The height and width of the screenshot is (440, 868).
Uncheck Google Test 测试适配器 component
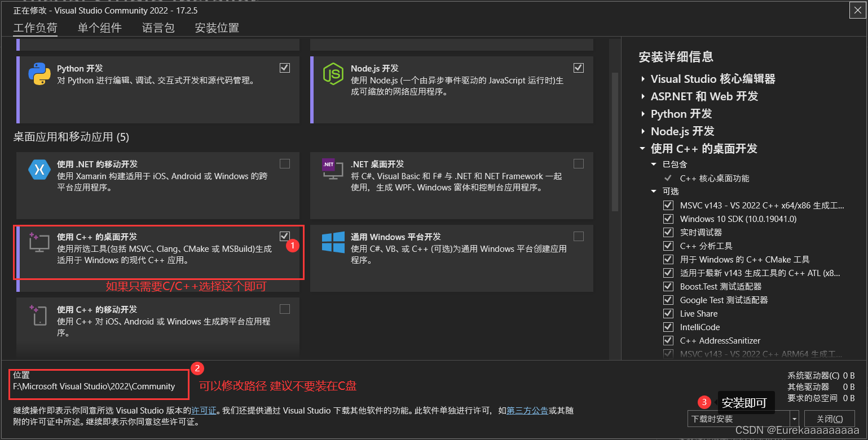(668, 300)
